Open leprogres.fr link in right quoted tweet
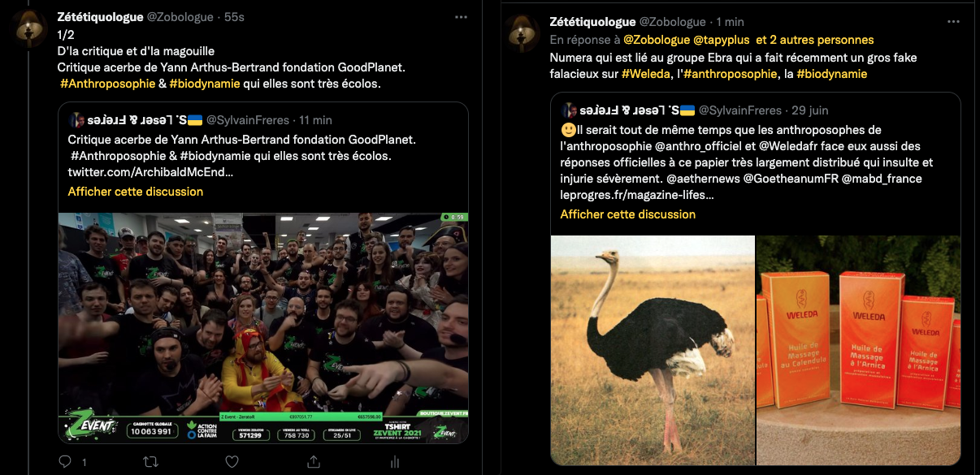This screenshot has width=980, height=475. pyautogui.click(x=638, y=195)
